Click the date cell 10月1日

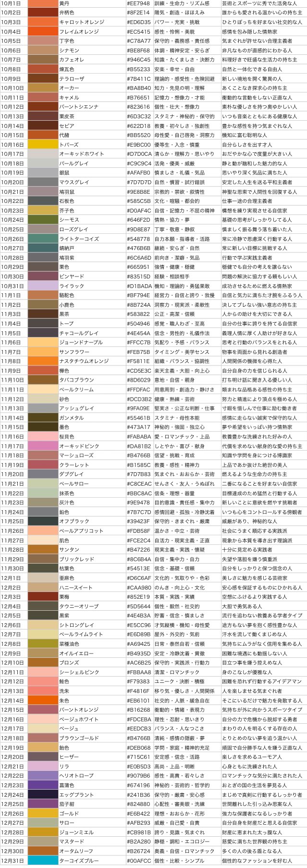pyautogui.click(x=11, y=3)
